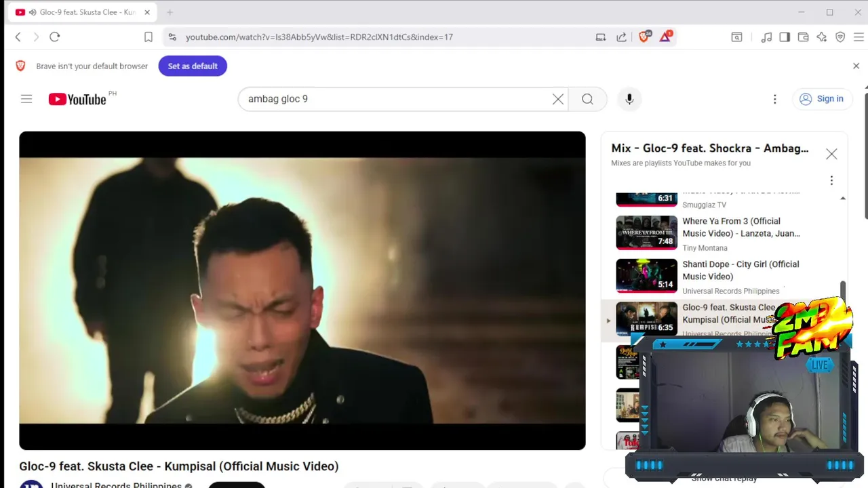Toggle the browser sidebar panel icon
Image resolution: width=868 pixels, height=488 pixels.
coord(785,37)
